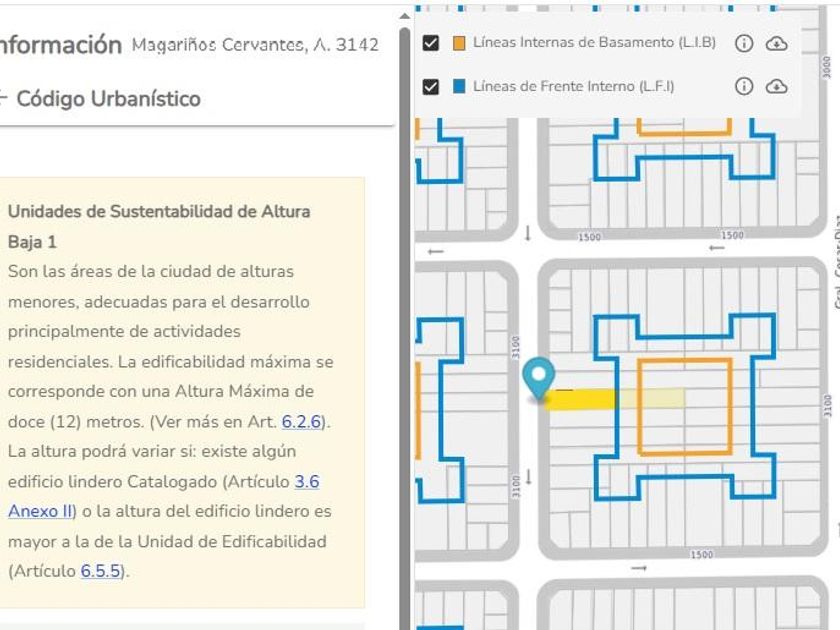Open Art. 6.2.6 link
Viewport: 840px width, 630px height.
tap(302, 422)
